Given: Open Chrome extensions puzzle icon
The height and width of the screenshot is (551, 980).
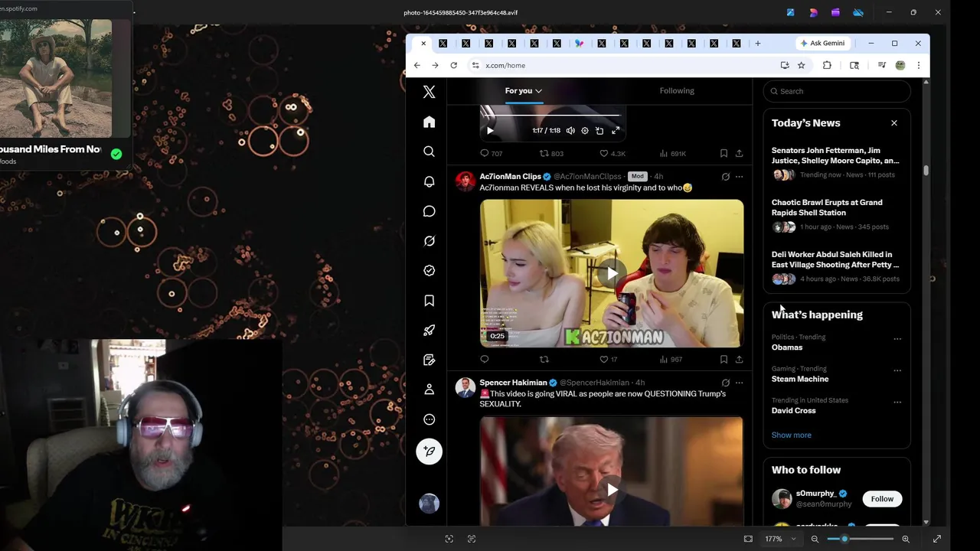Looking at the screenshot, I should tap(827, 65).
